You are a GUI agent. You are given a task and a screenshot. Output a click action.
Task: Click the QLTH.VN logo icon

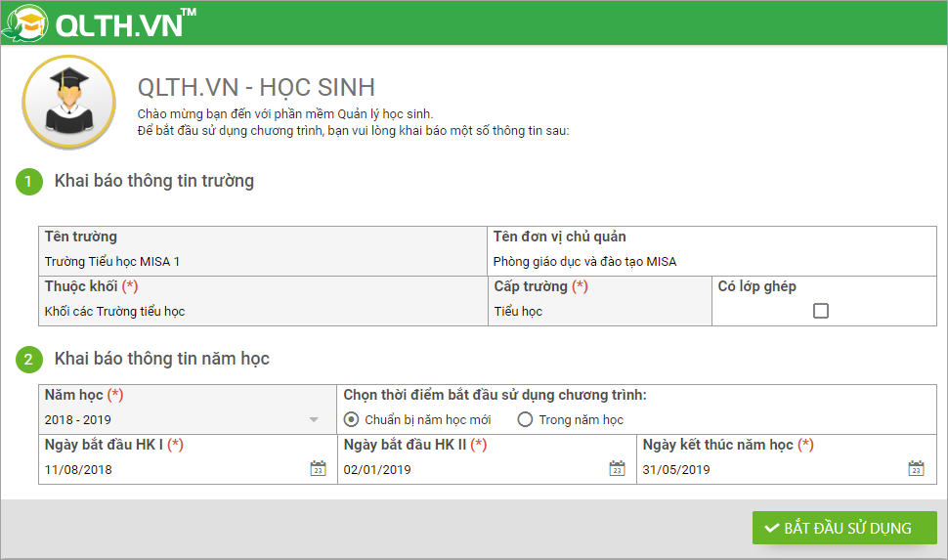25,23
